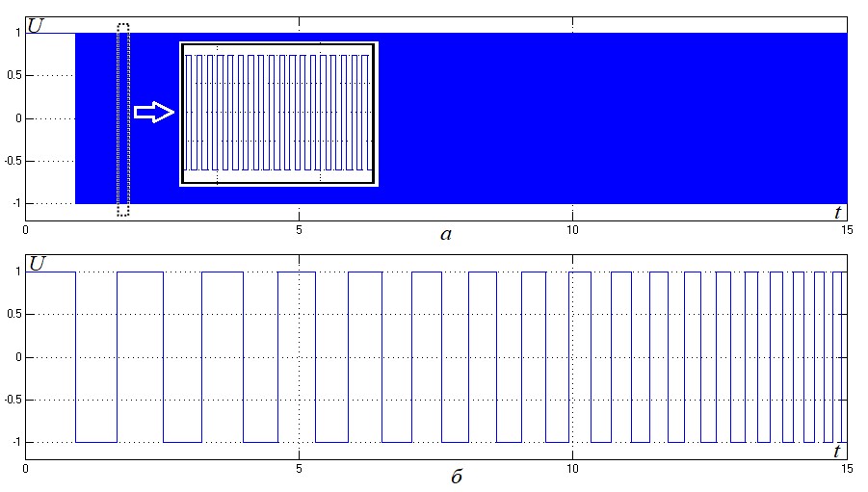Click the t axis label on bottom plot
The width and height of the screenshot is (868, 492).
click(838, 450)
